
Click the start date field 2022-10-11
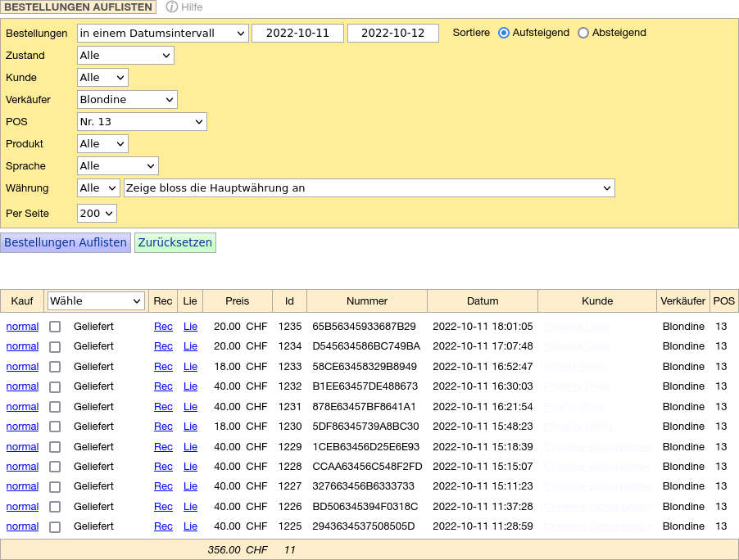point(297,34)
